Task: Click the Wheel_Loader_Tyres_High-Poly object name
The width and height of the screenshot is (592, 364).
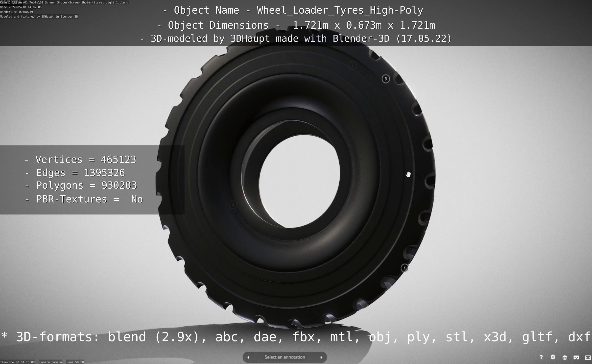Action: (340, 10)
